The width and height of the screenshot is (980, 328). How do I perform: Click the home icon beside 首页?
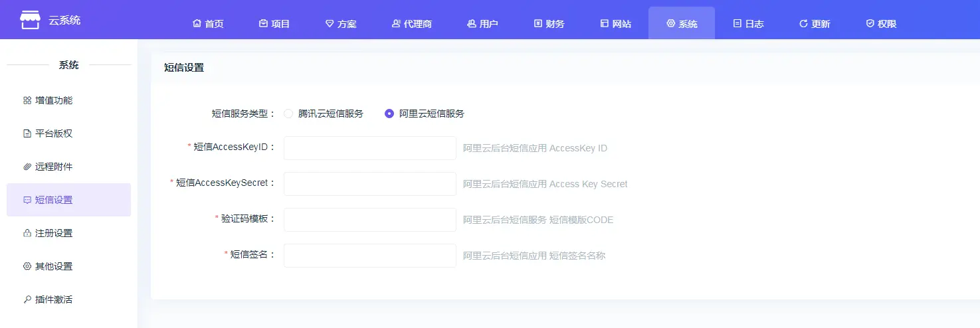point(197,23)
